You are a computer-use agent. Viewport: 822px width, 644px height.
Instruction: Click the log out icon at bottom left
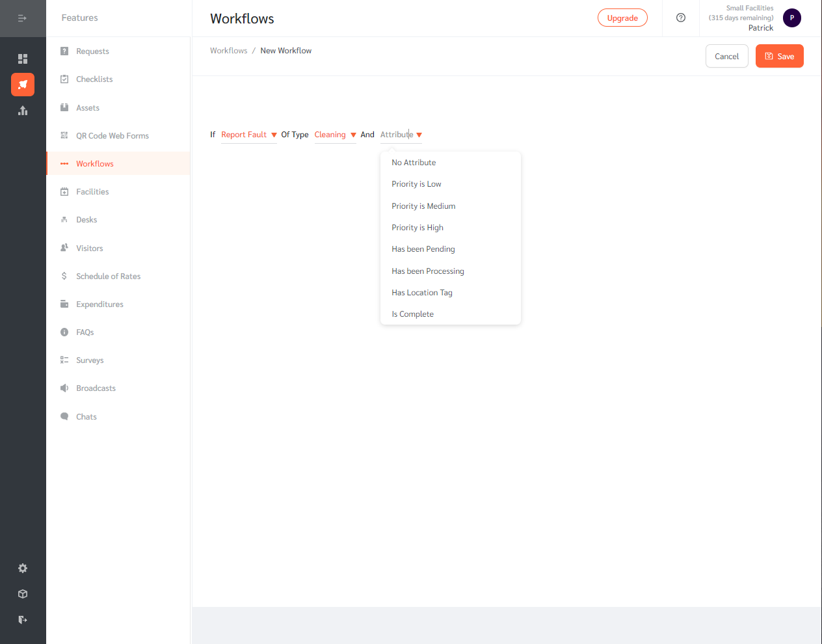point(23,619)
